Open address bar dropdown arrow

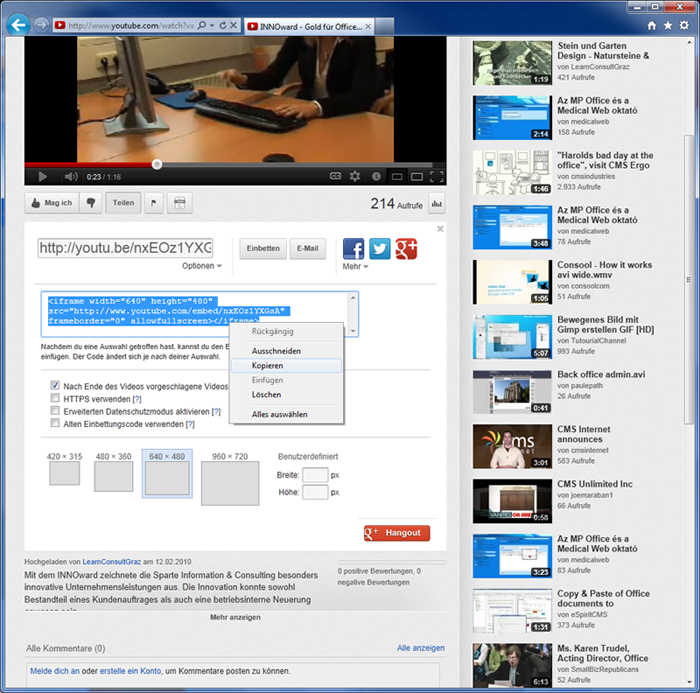point(212,25)
